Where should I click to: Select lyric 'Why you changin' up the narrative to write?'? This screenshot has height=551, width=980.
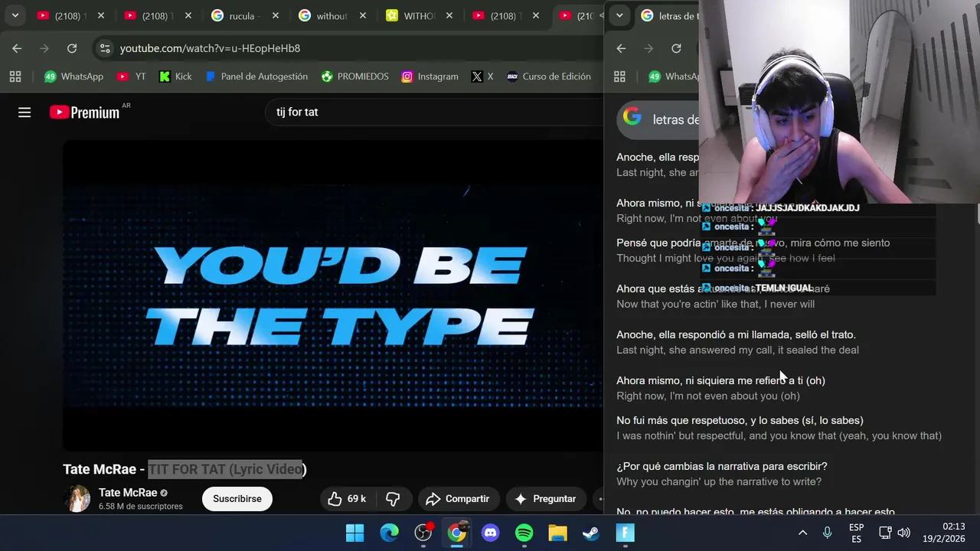[x=719, y=481]
